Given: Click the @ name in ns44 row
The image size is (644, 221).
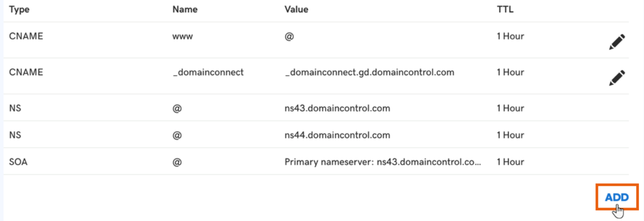Looking at the screenshot, I should click(x=177, y=135).
